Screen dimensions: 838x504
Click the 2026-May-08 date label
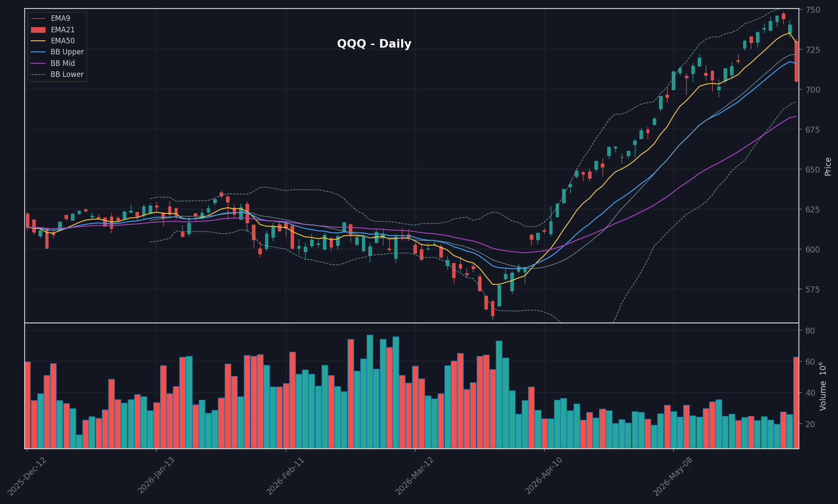673,476
